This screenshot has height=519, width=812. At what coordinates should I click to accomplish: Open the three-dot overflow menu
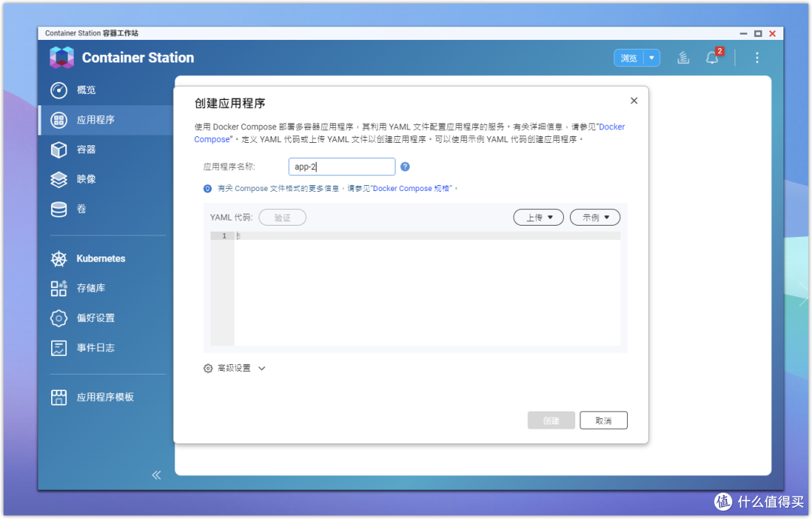point(757,57)
